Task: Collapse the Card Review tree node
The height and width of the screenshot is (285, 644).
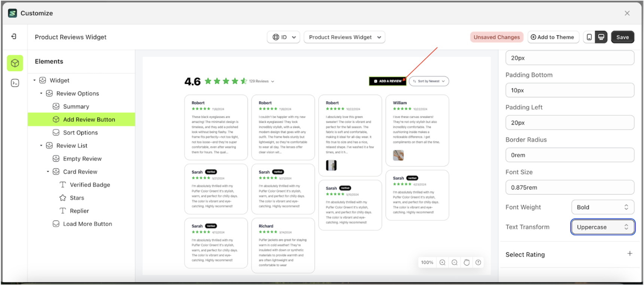Action: 48,172
